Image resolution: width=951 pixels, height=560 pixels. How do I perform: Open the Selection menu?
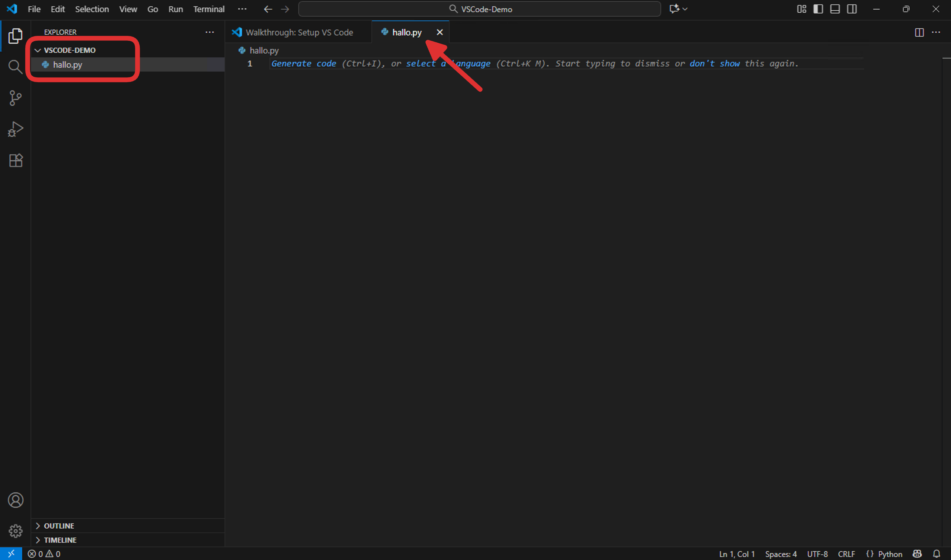coord(92,9)
